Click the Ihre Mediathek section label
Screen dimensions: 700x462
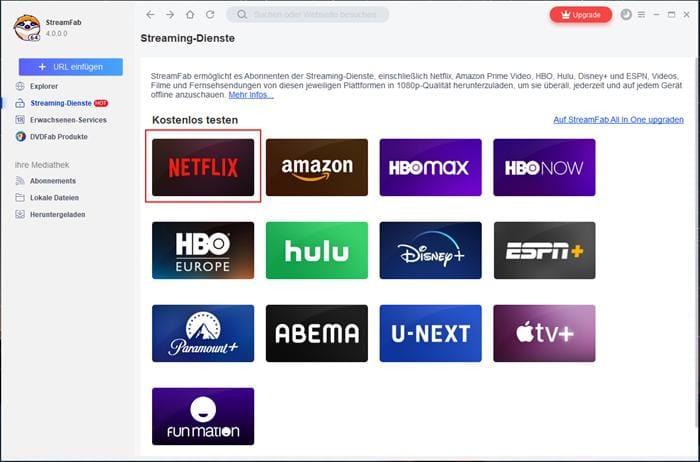pos(42,165)
